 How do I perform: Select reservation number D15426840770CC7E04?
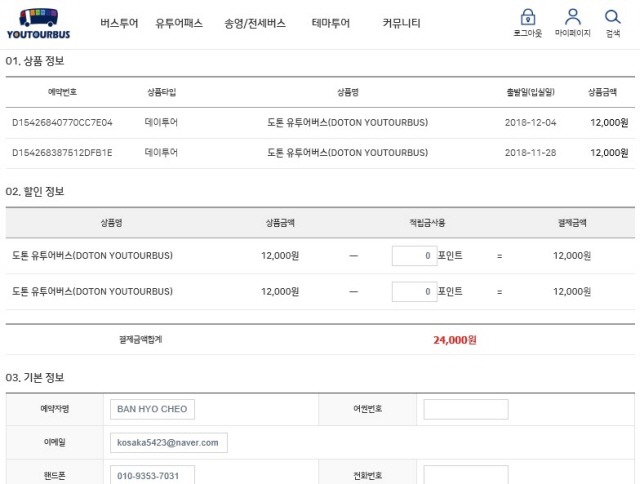point(62,122)
